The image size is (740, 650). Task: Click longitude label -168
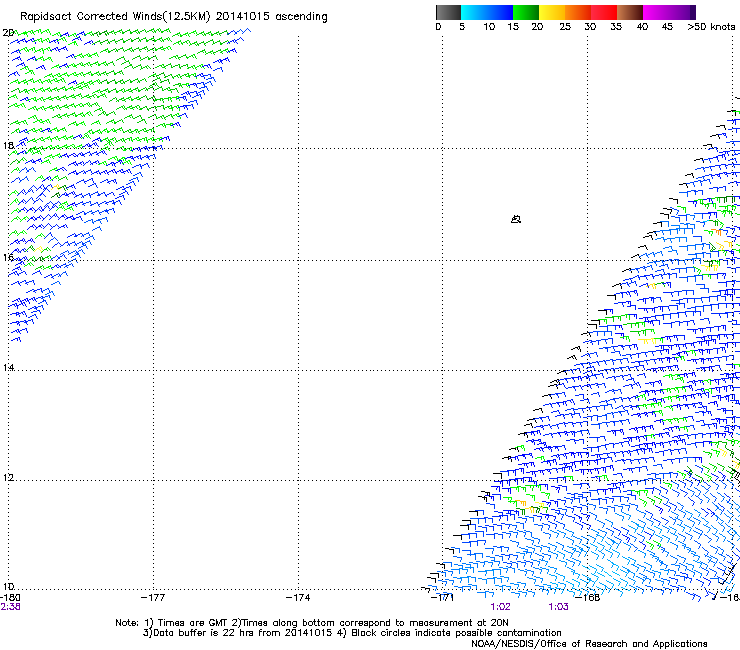click(x=588, y=598)
